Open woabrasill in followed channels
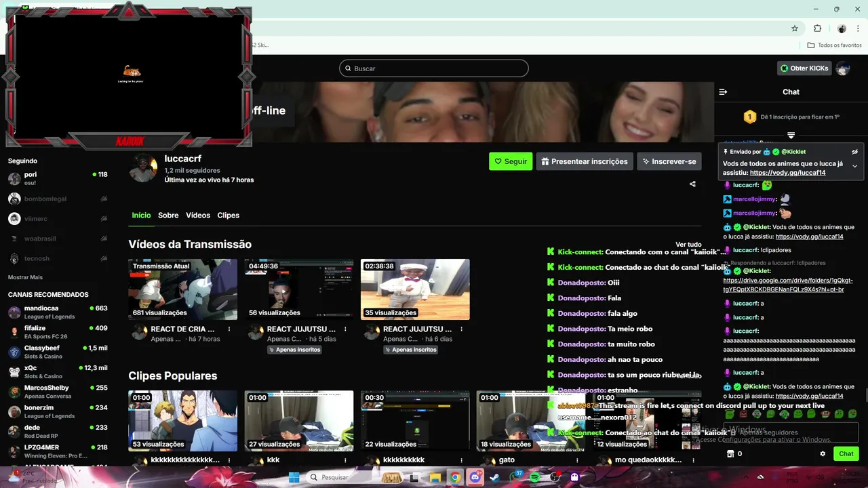 point(58,239)
